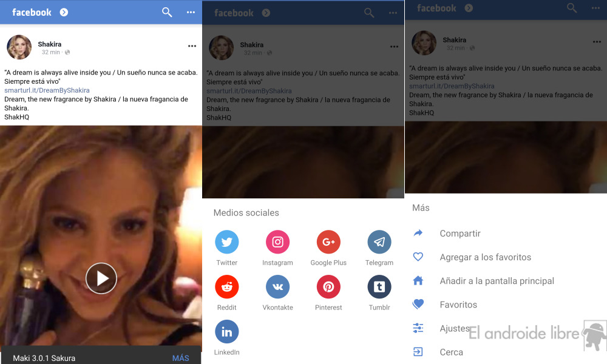Screen dimensions: 607x364
Task: Select Compartir menu entry
Action: [460, 233]
